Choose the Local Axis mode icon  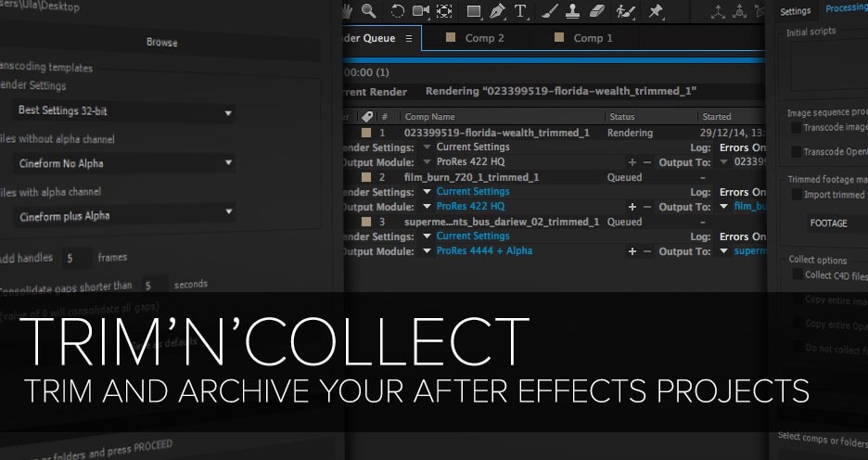[x=718, y=11]
